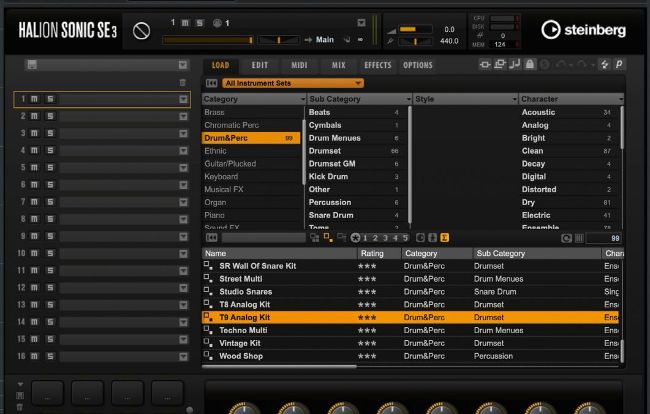This screenshot has width=650, height=414.
Task: Click the refresh results icon
Action: coord(566,238)
